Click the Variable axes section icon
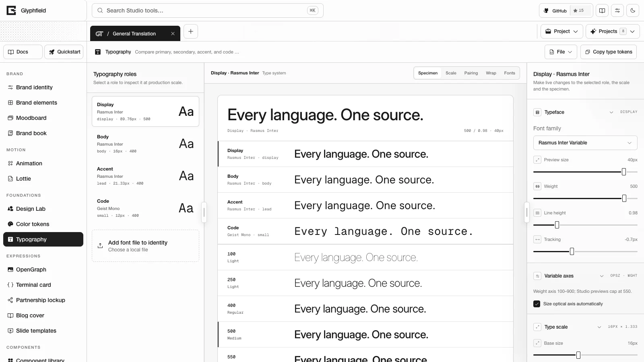Viewport: 644px width, 362px height. point(537,276)
